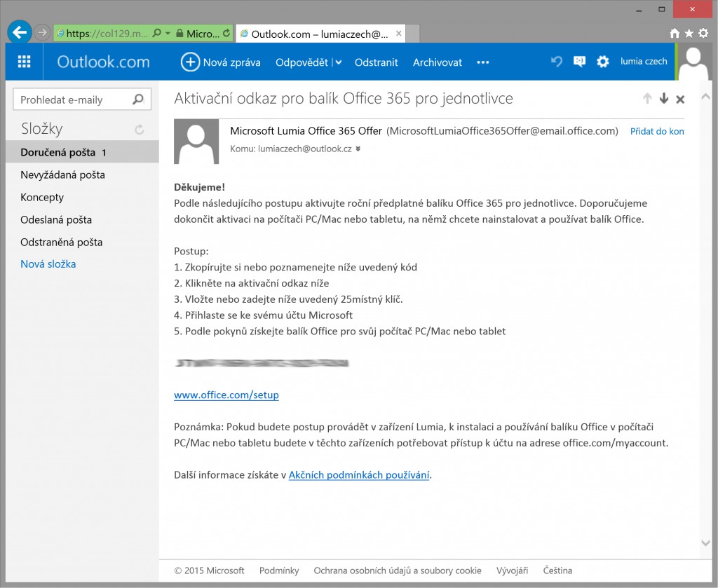Click the blurred activation code line

click(262, 363)
